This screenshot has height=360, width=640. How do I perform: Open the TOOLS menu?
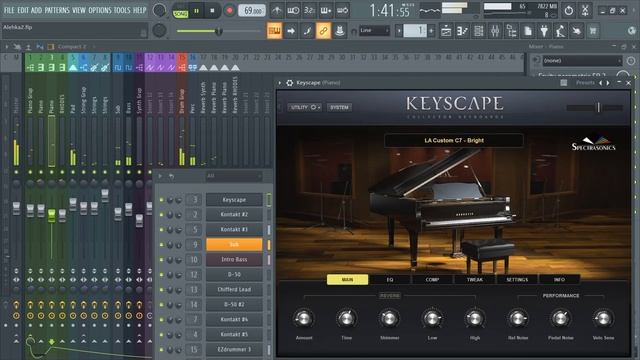click(122, 10)
